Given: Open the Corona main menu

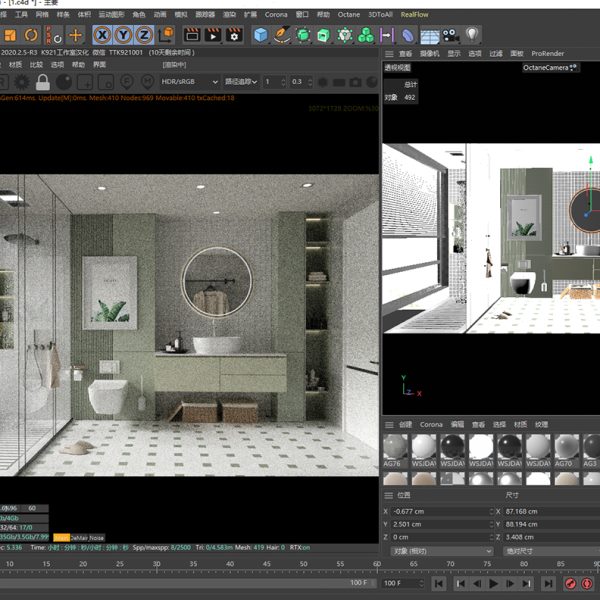Looking at the screenshot, I should [276, 15].
